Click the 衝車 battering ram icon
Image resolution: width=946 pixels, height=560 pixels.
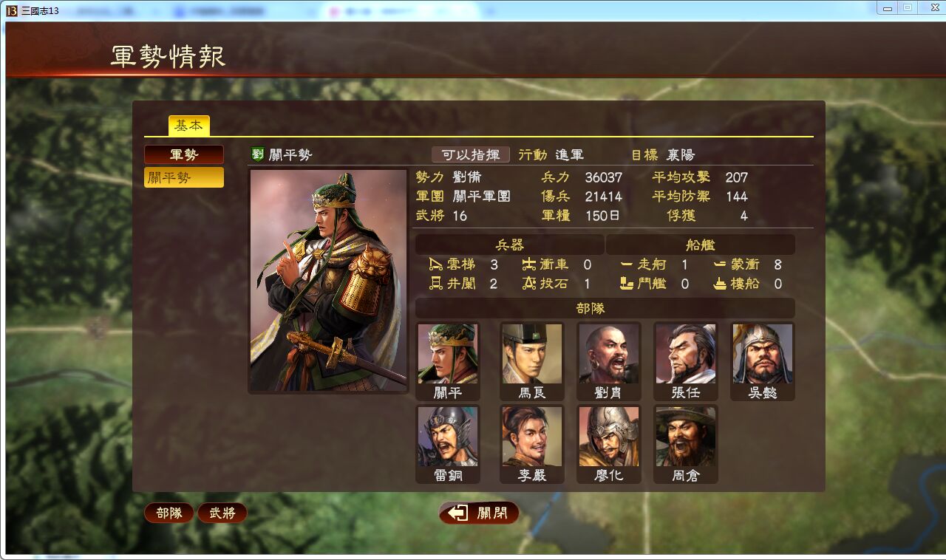coord(528,264)
